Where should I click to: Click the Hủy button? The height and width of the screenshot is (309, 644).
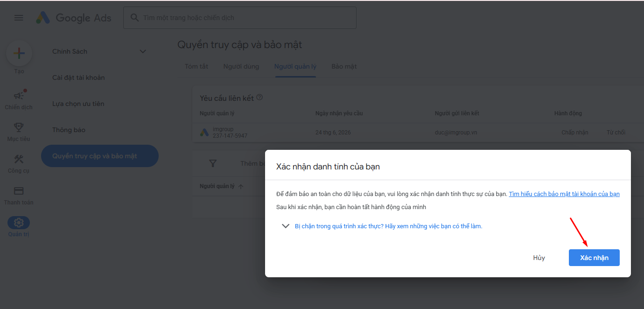point(539,258)
